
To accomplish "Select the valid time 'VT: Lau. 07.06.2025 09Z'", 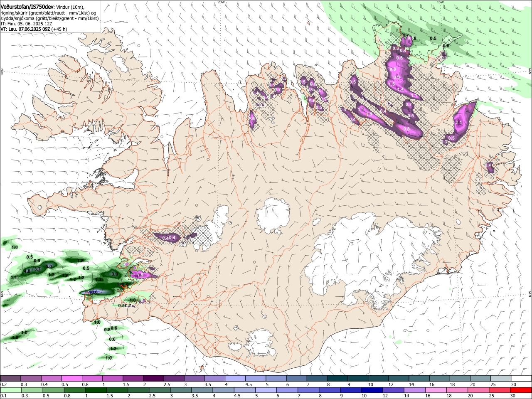I will pyautogui.click(x=25, y=29).
